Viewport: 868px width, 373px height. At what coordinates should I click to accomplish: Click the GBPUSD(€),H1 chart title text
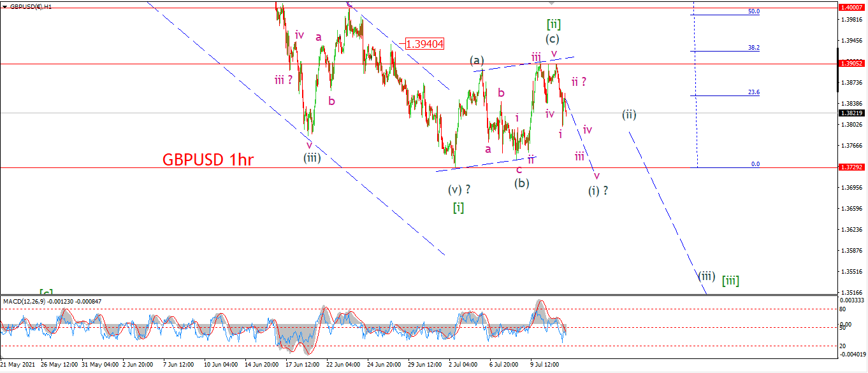click(31, 5)
